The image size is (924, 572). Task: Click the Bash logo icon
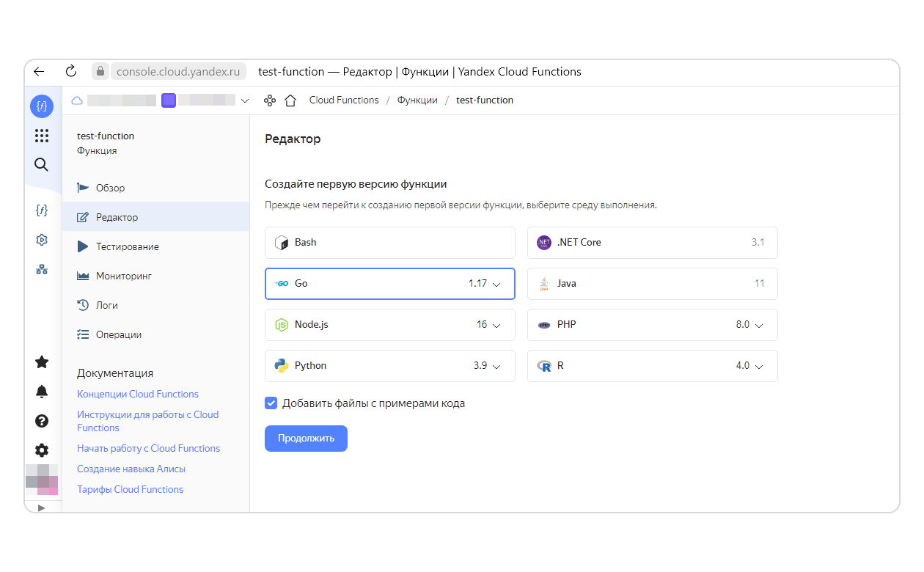282,243
